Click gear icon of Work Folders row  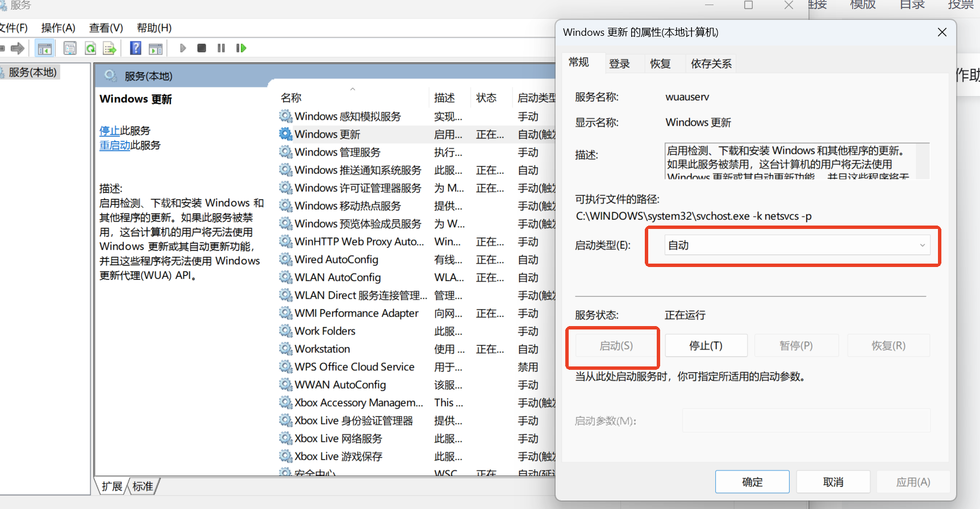(286, 331)
